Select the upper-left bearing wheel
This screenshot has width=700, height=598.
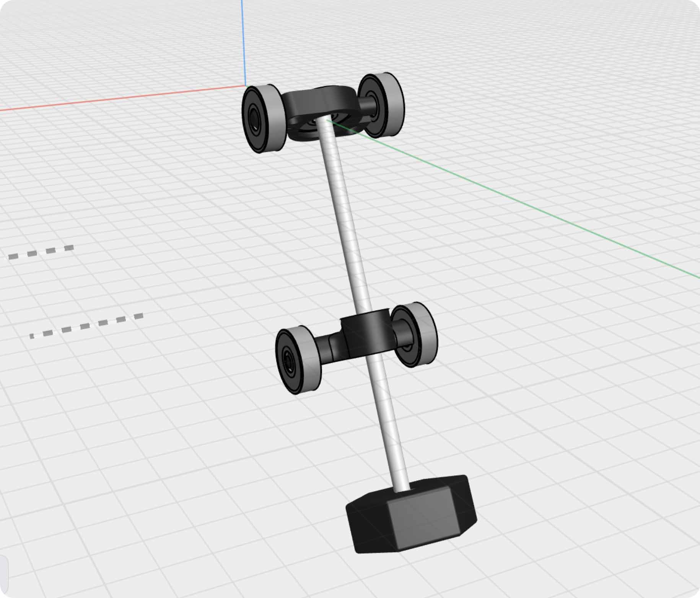[264, 119]
